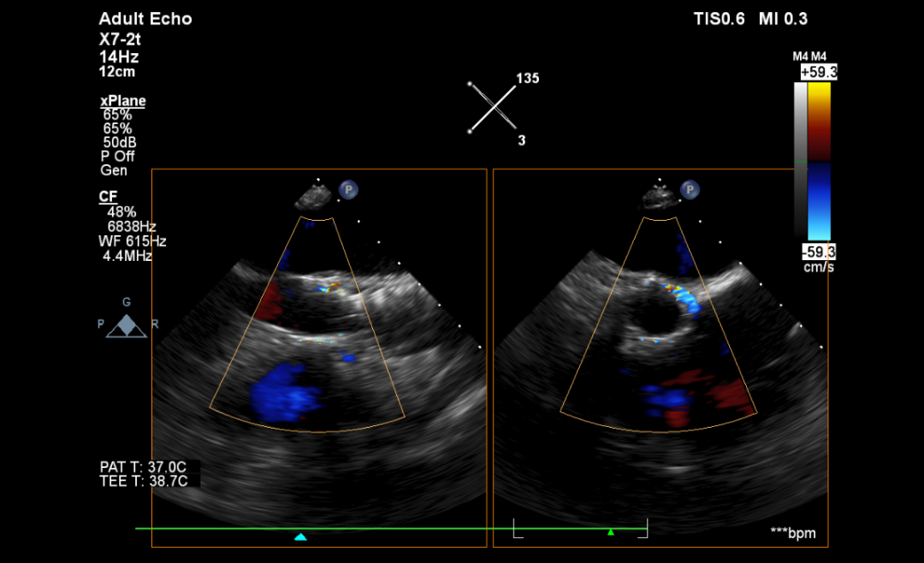Click the blue P marker in right pane
Image resolution: width=924 pixels, height=563 pixels.
690,189
